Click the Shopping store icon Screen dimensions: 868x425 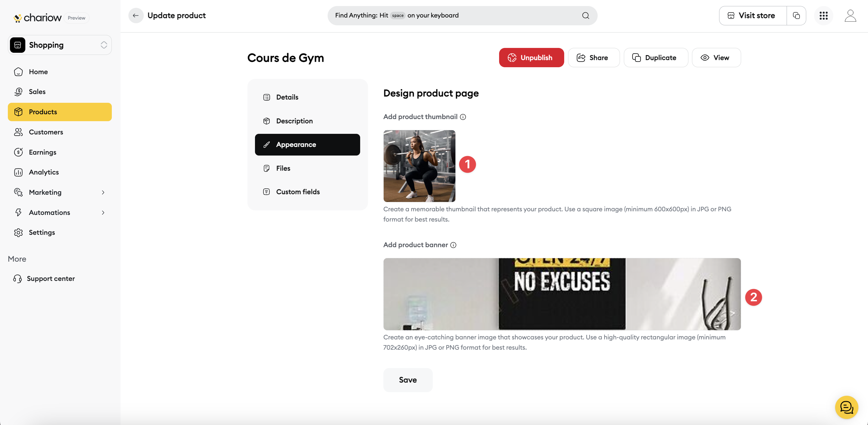click(17, 45)
